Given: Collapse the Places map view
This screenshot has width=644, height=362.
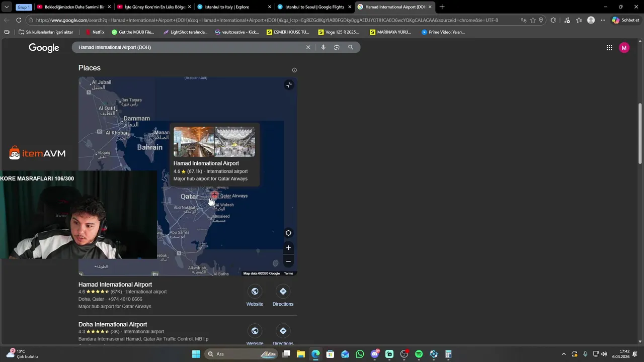Looking at the screenshot, I should 289,85.
